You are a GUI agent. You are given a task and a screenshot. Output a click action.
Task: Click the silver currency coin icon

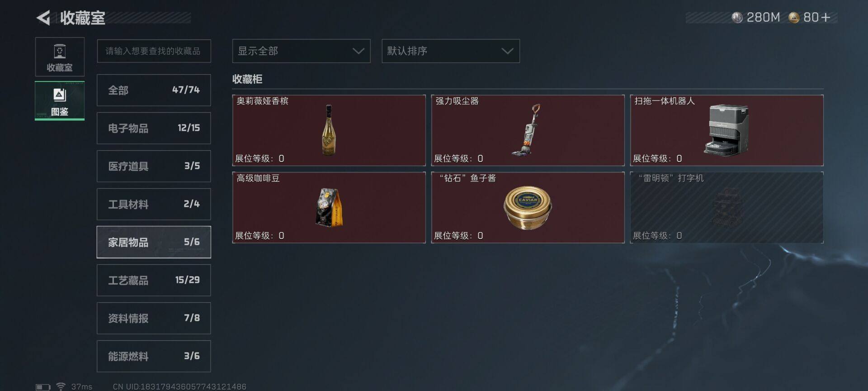[737, 18]
